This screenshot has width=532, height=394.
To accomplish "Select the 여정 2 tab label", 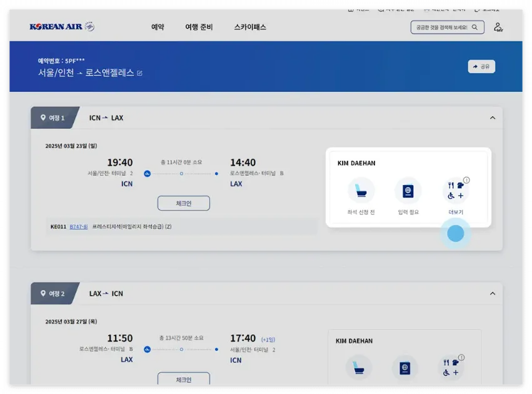I will 56,293.
